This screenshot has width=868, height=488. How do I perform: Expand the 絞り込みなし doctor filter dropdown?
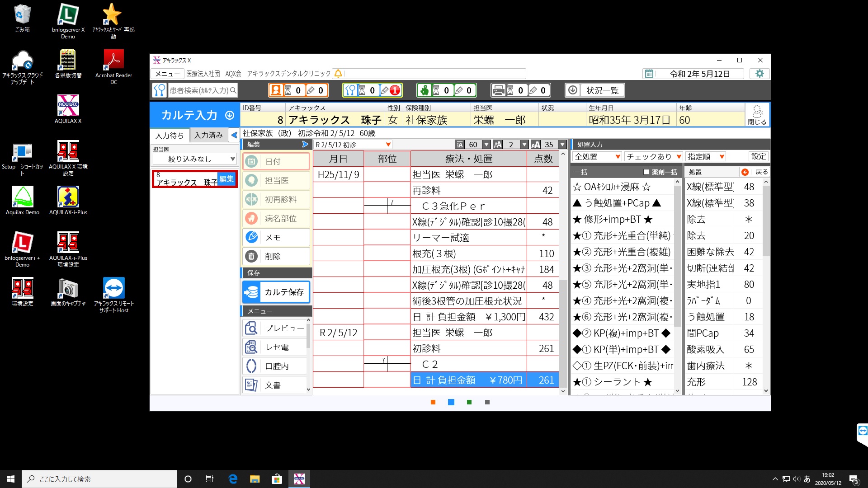[x=194, y=159]
